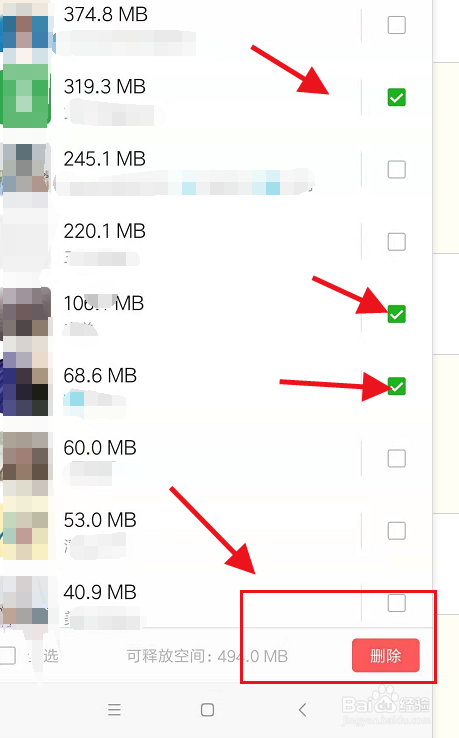Uncheck the 319.3 MB item checkbox
This screenshot has width=459, height=738.
point(396,97)
